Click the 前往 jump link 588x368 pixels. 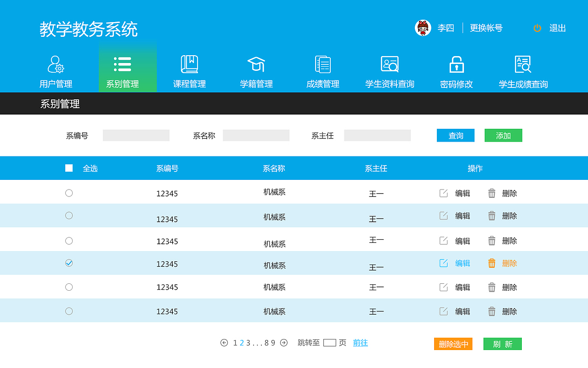[360, 343]
